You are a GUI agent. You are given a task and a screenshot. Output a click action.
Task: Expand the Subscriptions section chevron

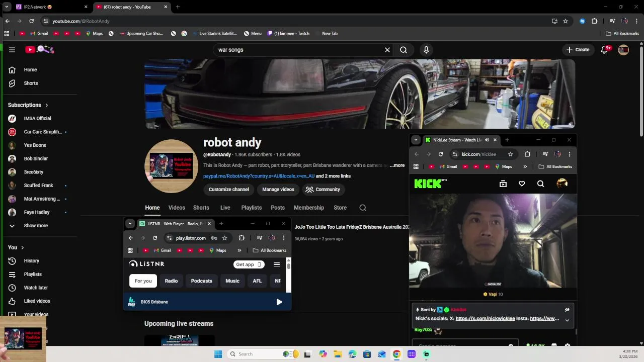click(46, 105)
